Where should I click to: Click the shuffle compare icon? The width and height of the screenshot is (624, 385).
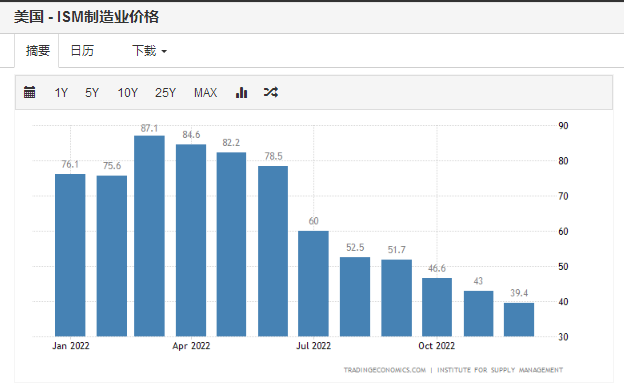271,92
